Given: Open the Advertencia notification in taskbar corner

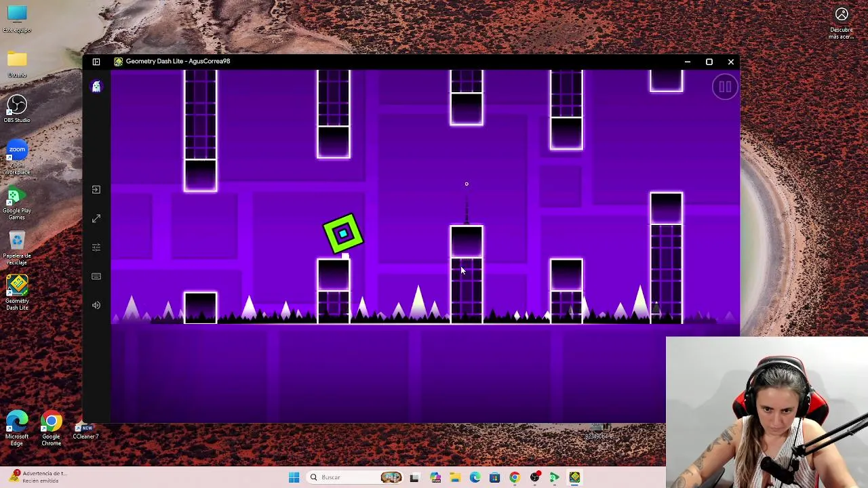Looking at the screenshot, I should pos(39,476).
